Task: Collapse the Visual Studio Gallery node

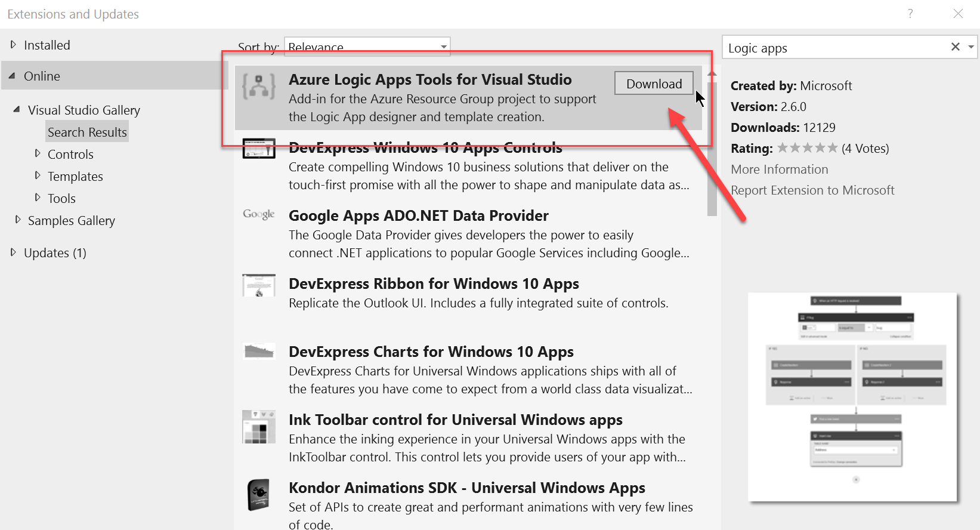Action: (17, 109)
